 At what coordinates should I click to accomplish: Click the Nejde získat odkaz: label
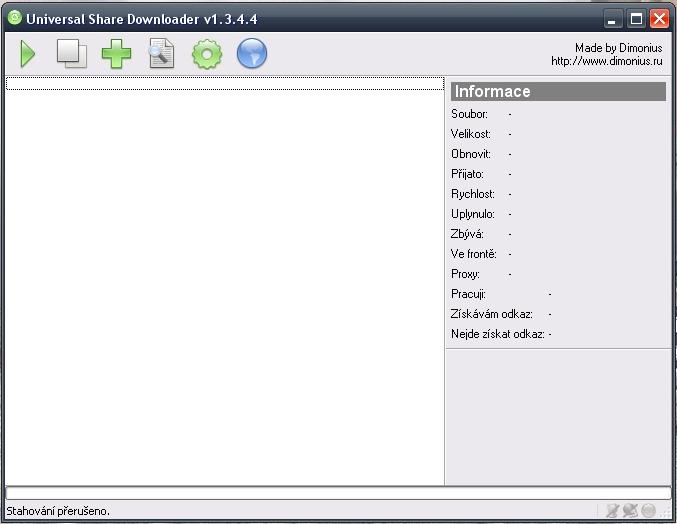click(497, 334)
